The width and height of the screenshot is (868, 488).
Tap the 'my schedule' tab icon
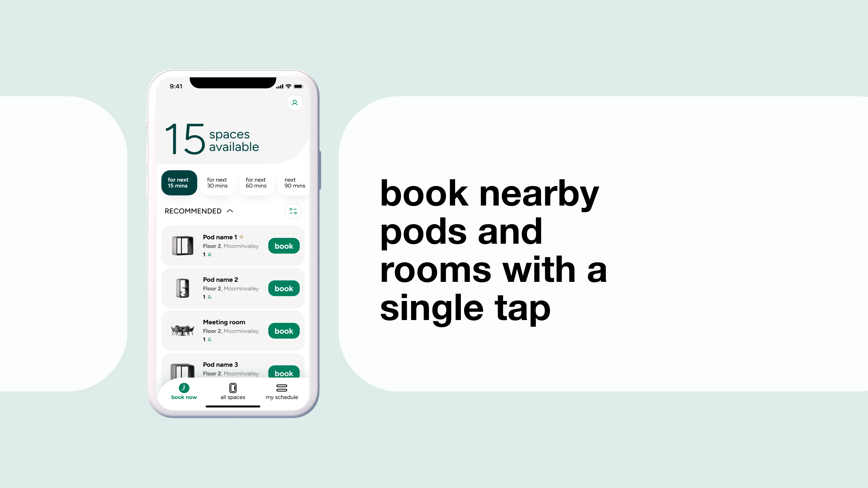pos(280,388)
